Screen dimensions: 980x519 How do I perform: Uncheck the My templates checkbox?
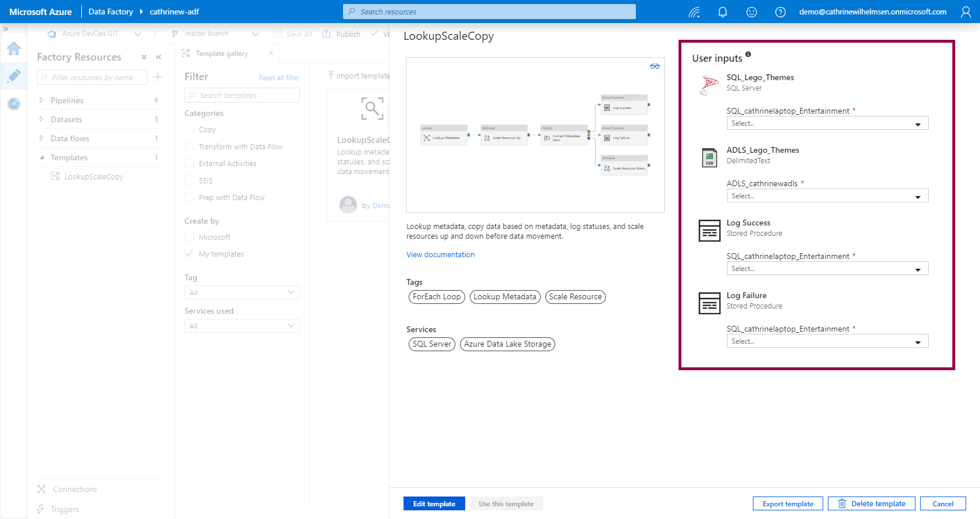(189, 254)
